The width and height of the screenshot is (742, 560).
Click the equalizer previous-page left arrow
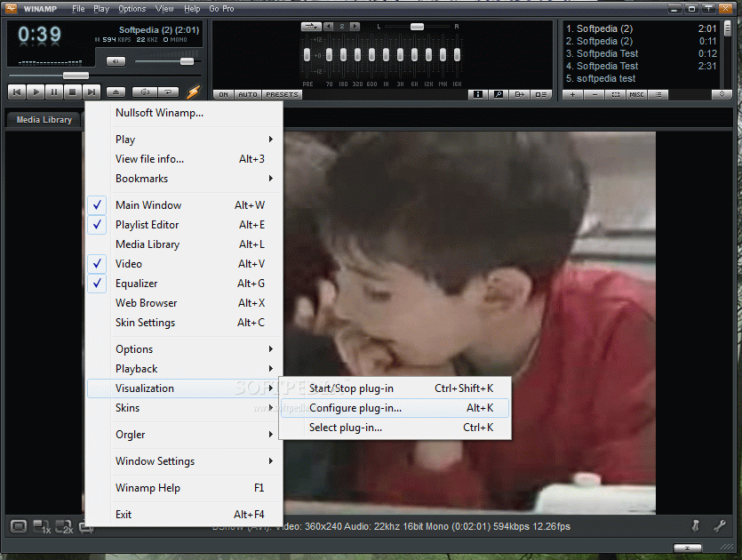pyautogui.click(x=329, y=27)
